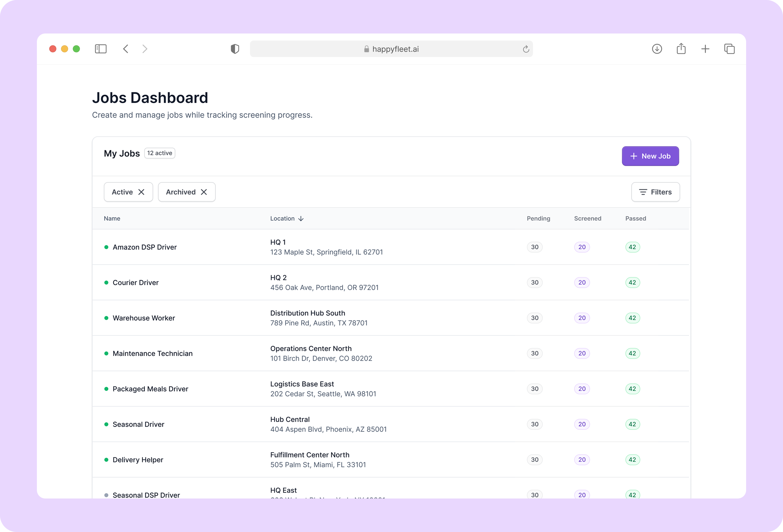
Task: Open the privacy shield icon
Action: 235,49
